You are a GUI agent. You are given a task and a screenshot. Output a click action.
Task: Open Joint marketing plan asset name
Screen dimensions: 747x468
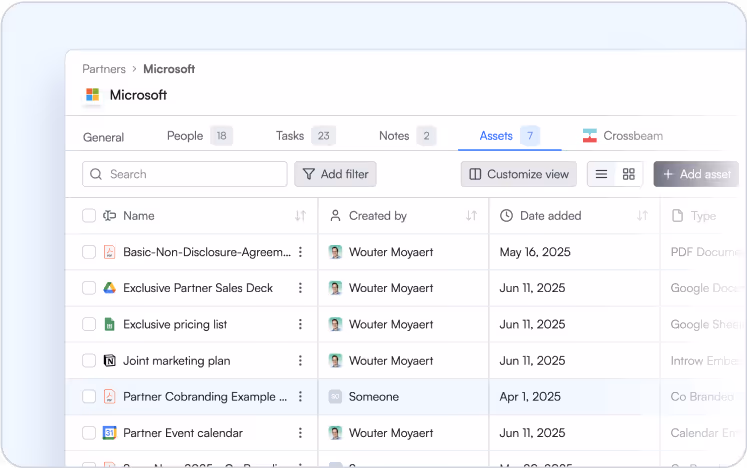tap(177, 361)
